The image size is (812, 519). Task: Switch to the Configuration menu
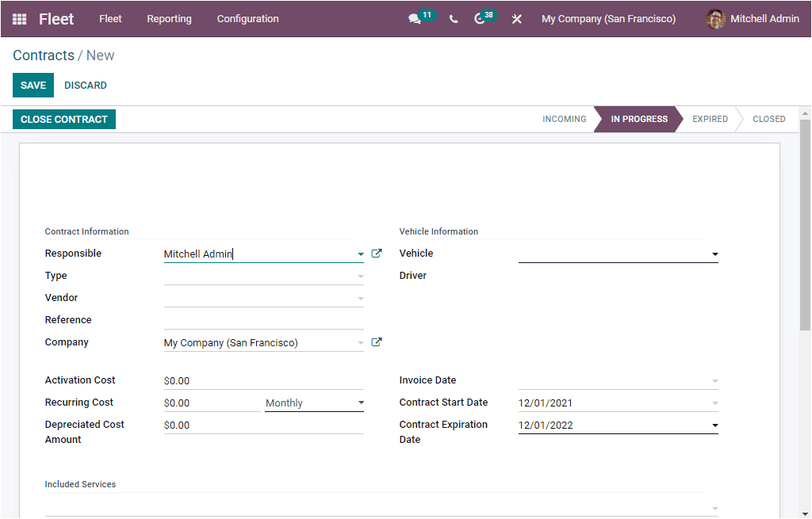pyautogui.click(x=247, y=18)
